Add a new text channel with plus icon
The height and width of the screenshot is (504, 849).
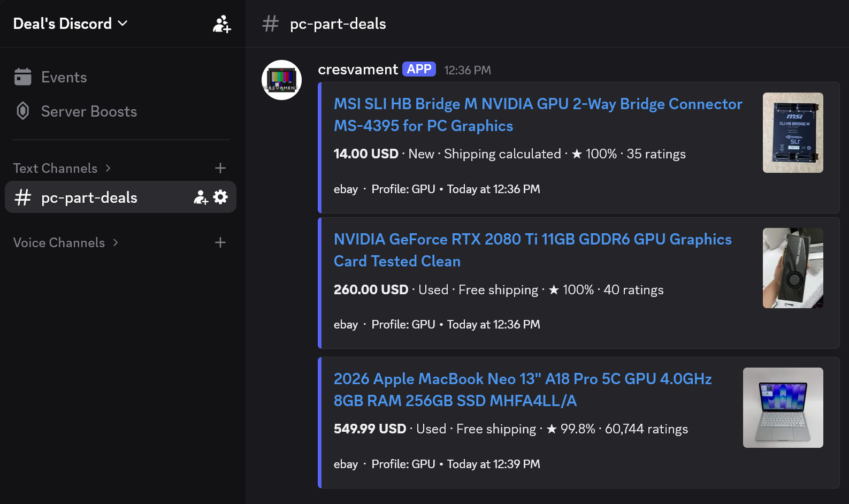(220, 168)
